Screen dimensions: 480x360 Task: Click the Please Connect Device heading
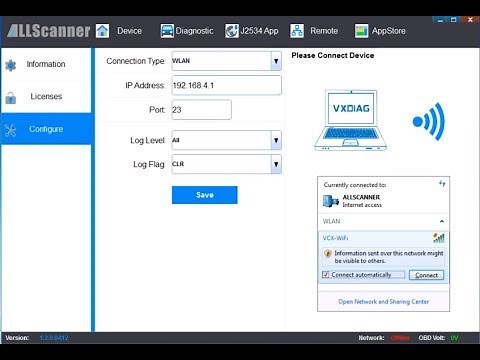point(333,55)
